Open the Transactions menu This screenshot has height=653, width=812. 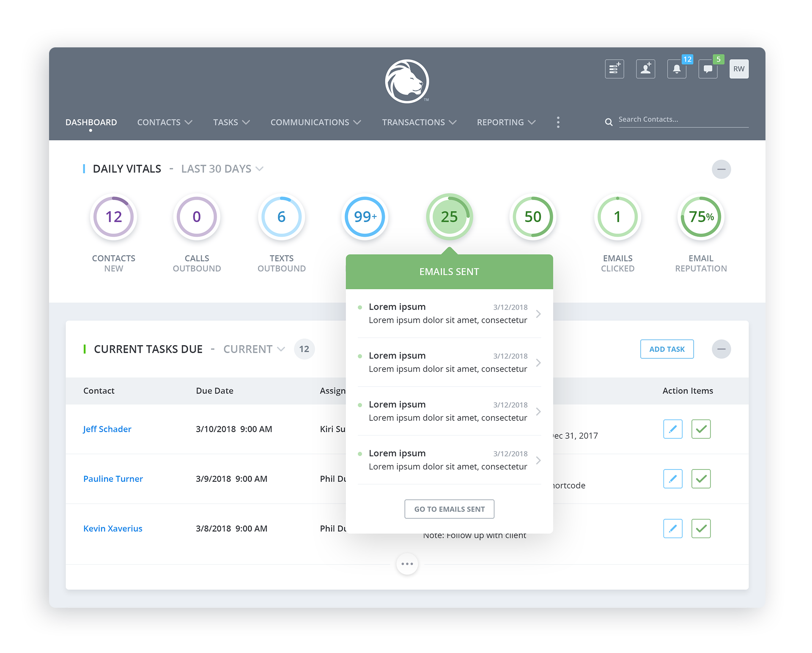(419, 122)
